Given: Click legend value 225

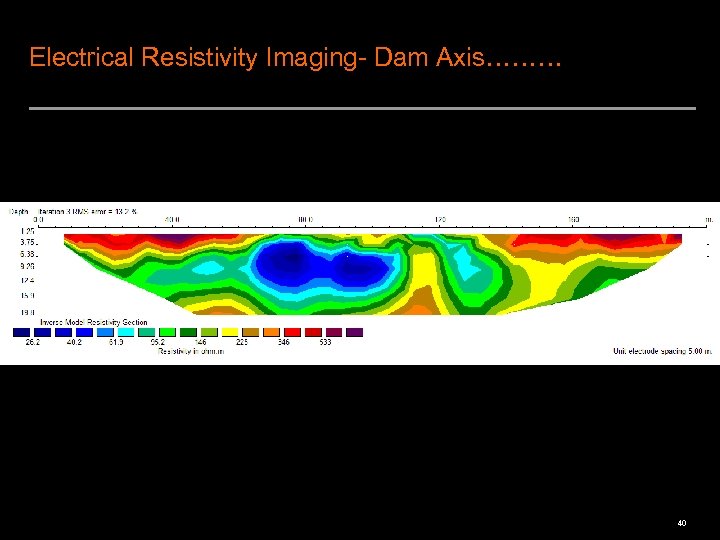Looking at the screenshot, I should [x=242, y=342].
